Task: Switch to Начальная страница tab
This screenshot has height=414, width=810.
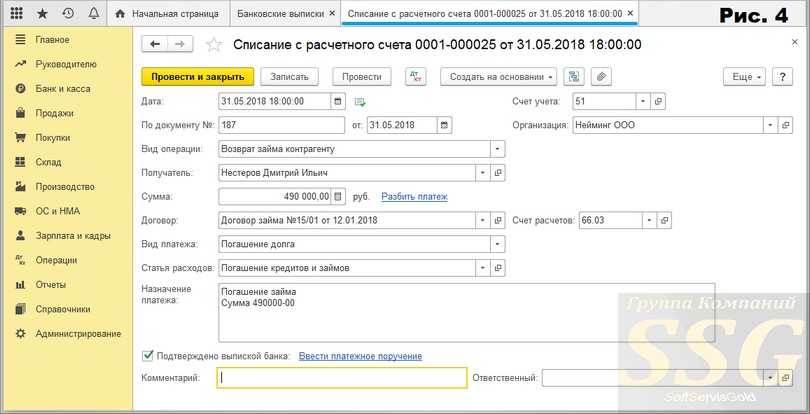Action: [x=167, y=14]
